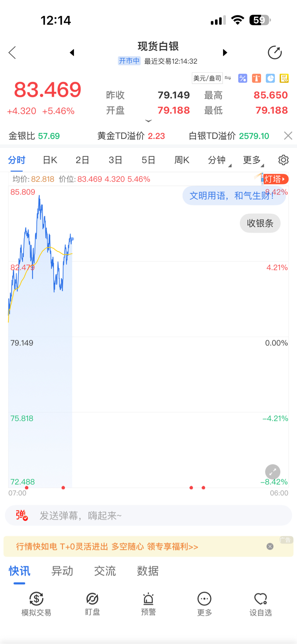
Task: Open the orange lighthouse icon
Action: pos(256,79)
